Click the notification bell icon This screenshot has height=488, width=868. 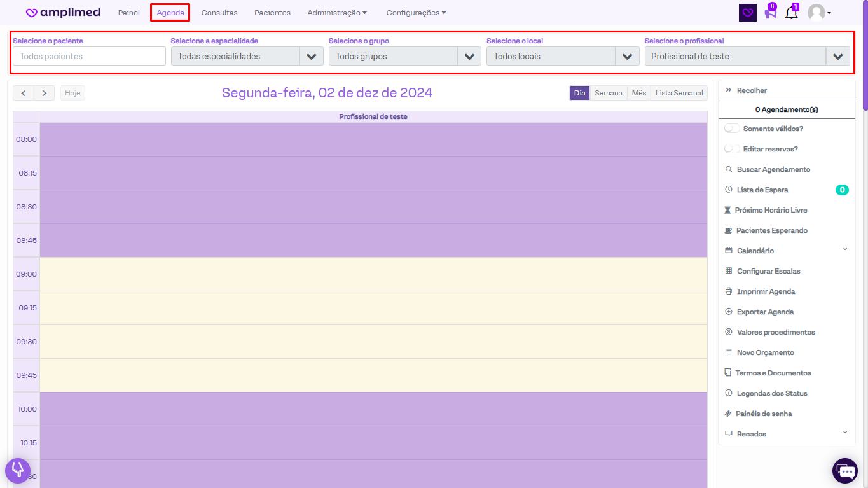coord(791,13)
